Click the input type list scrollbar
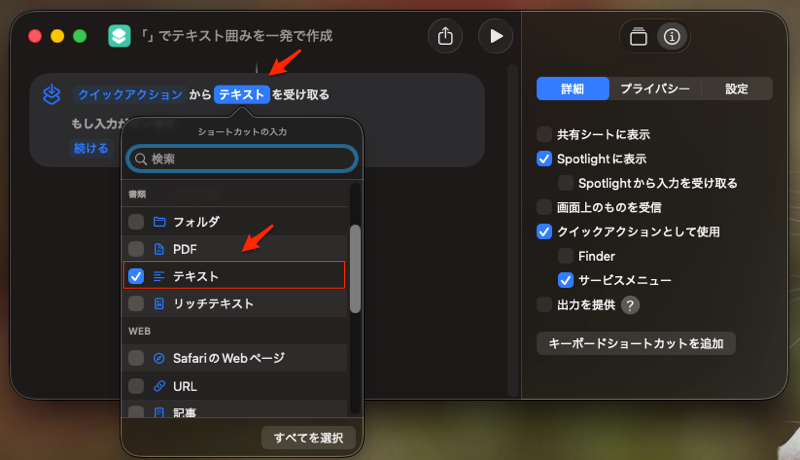The image size is (800, 460). click(355, 269)
